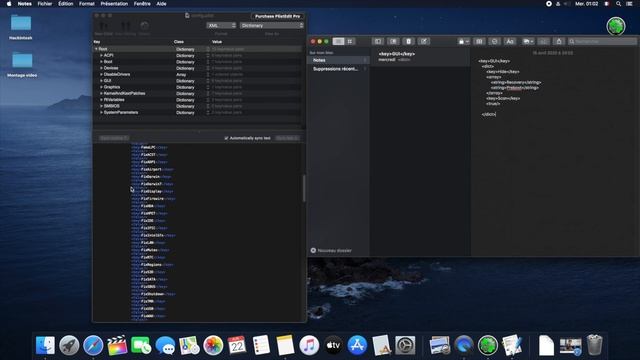Open Finder from the dock
This screenshot has height=360, width=640.
[45, 345]
